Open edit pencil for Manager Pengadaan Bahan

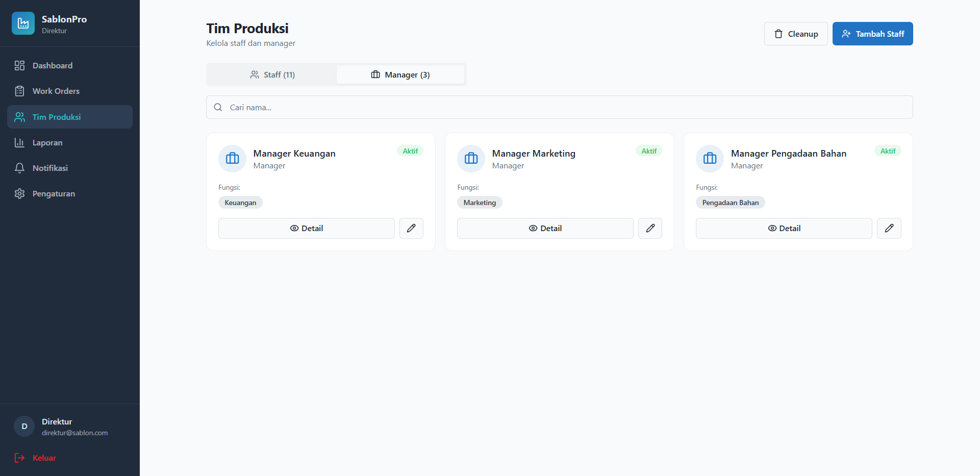[889, 228]
